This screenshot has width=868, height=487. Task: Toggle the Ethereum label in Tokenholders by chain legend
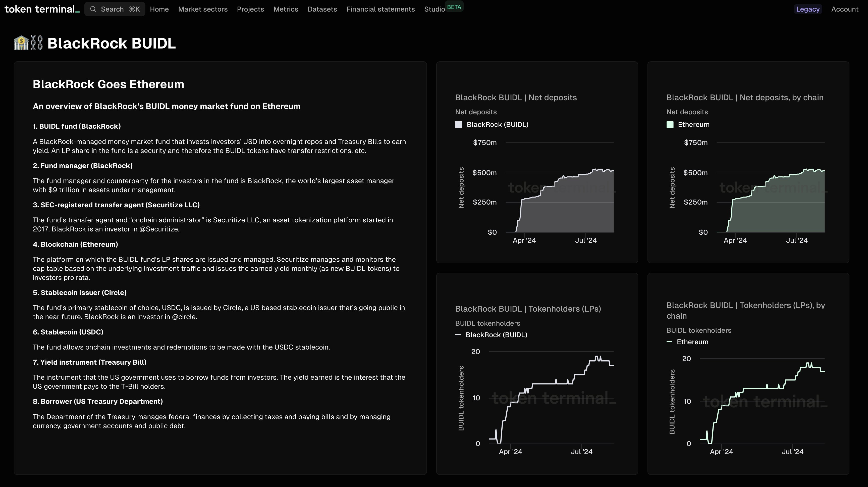692,342
